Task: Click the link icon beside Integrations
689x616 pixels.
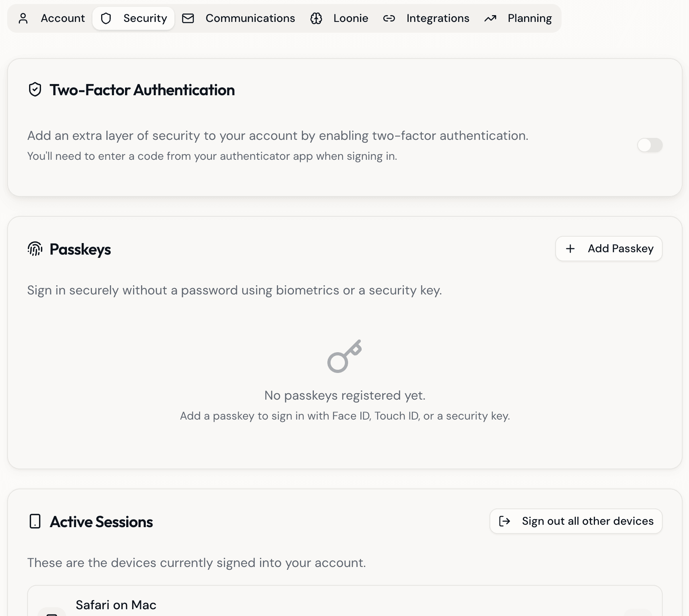Action: pos(389,18)
